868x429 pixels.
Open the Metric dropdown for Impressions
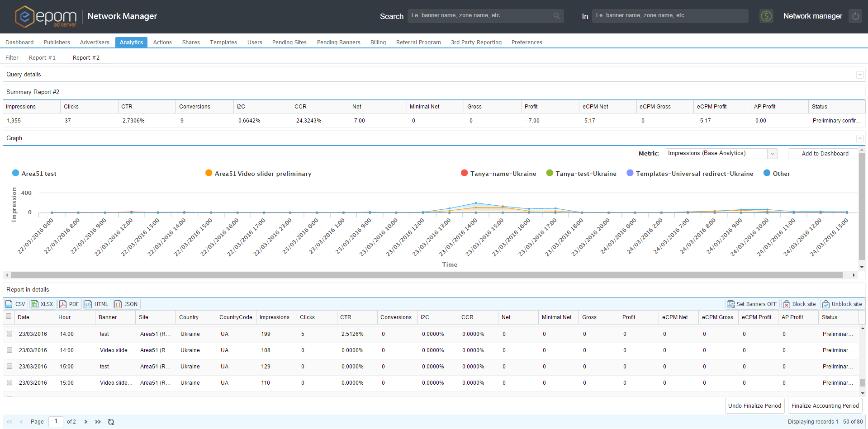773,154
